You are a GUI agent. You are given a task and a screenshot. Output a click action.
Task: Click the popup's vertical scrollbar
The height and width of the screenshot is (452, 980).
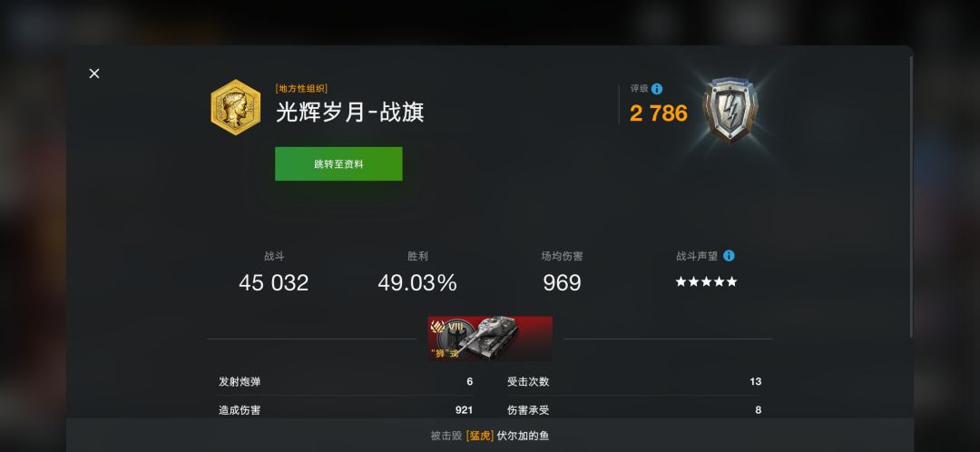[911, 197]
